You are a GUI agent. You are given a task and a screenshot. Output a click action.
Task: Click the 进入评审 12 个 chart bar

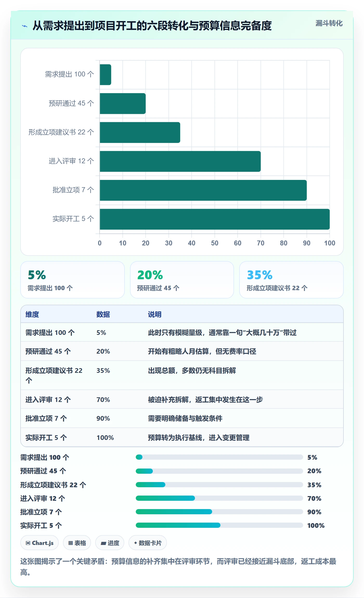click(180, 161)
